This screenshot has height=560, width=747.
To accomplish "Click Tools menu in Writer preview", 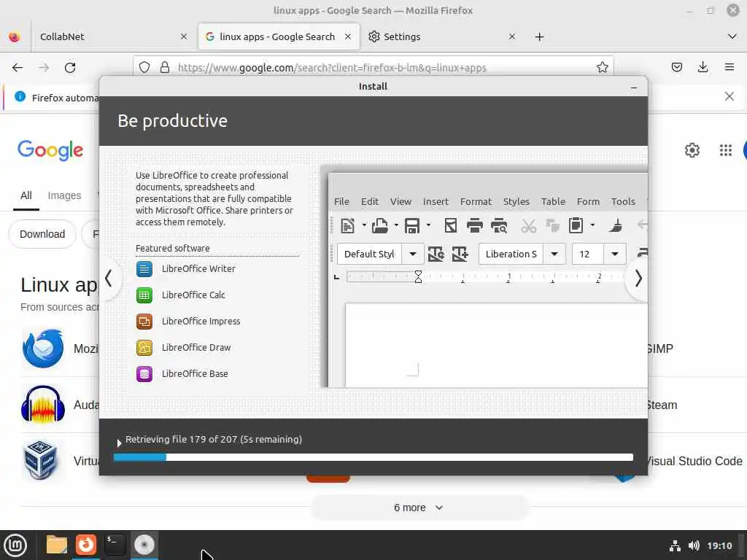I will click(623, 201).
